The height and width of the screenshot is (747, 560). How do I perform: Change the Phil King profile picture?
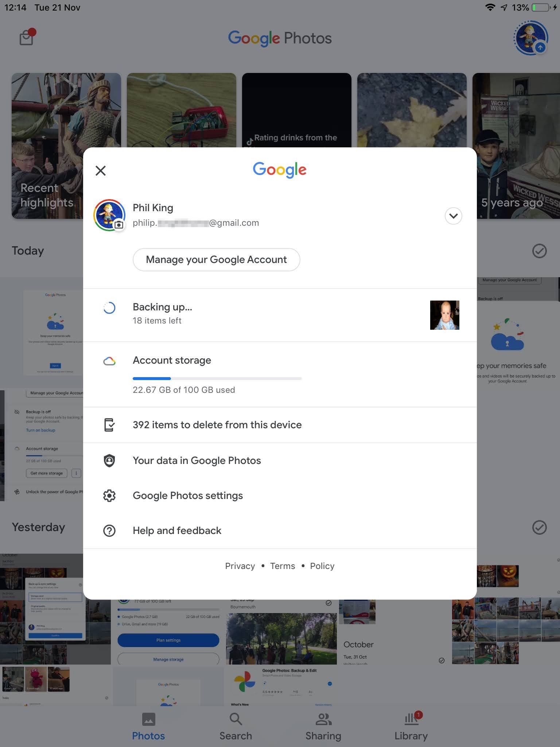point(109,215)
